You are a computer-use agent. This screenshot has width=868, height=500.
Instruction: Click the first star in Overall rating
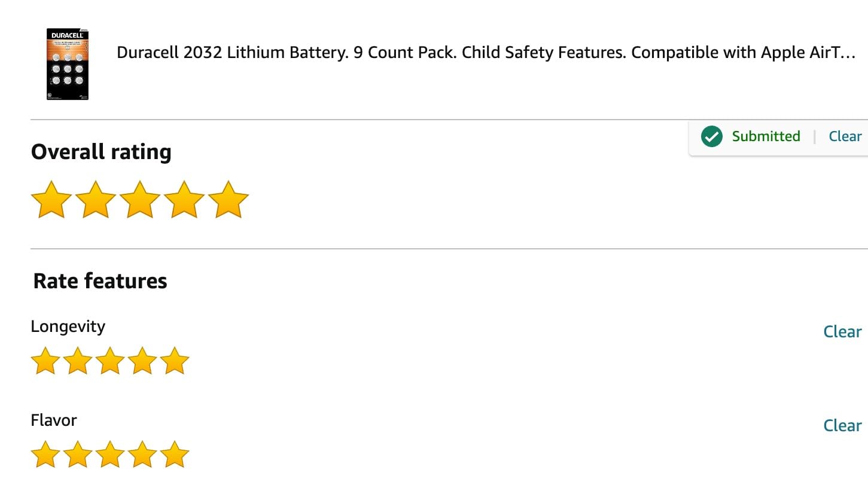(x=51, y=200)
